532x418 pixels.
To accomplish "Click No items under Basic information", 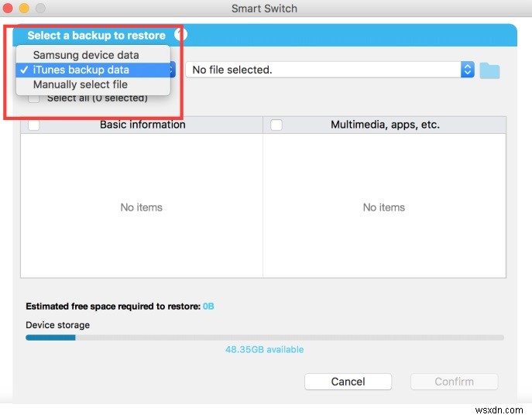I will 142,207.
